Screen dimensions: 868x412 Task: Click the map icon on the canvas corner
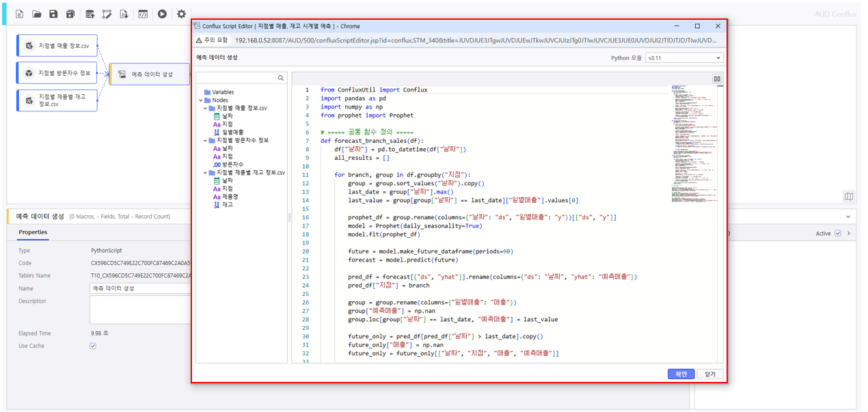848,197
